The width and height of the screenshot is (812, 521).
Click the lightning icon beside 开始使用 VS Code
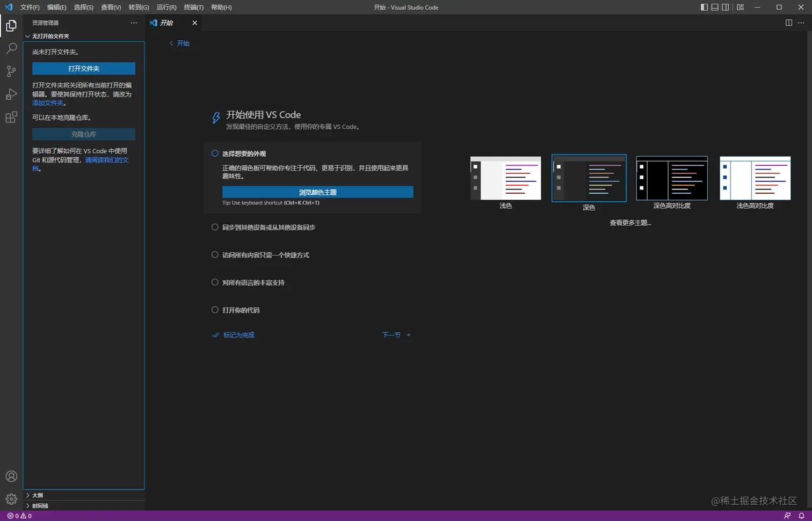point(216,118)
